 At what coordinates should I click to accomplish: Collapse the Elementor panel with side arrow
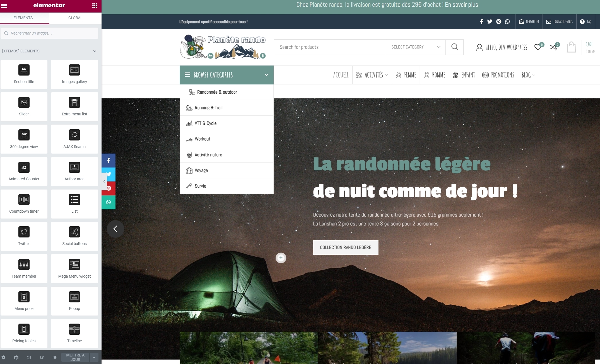point(104,181)
